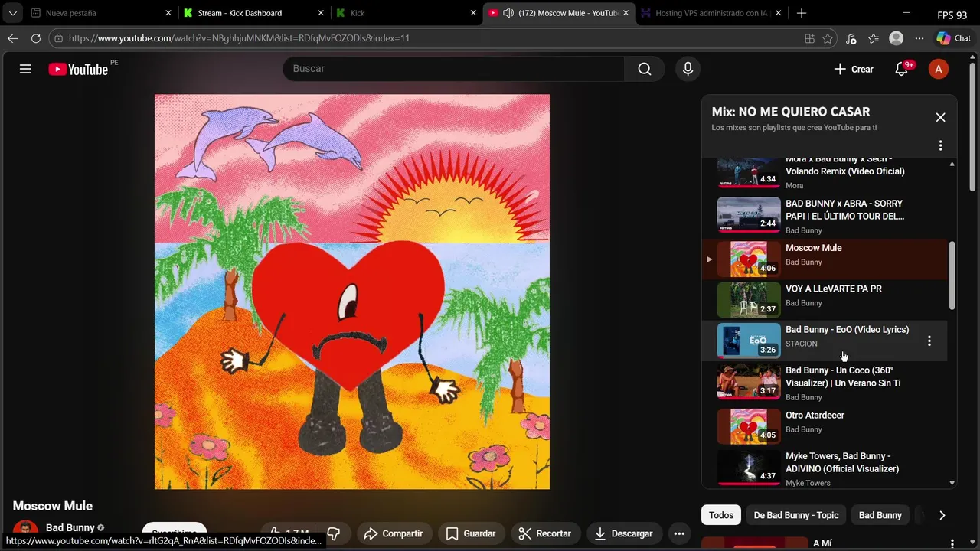Image resolution: width=980 pixels, height=551 pixels.
Task: Switch to the Kick browser tab
Action: click(406, 13)
